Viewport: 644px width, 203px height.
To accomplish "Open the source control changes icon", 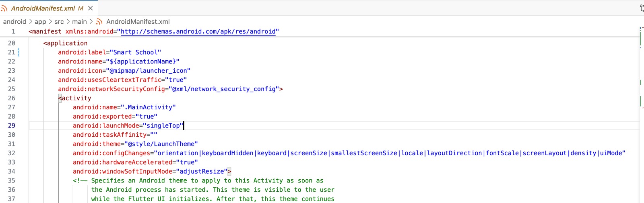I will point(642,8).
